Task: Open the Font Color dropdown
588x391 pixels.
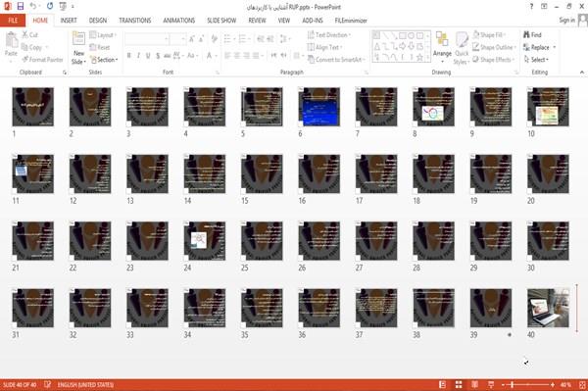Action: tap(212, 56)
